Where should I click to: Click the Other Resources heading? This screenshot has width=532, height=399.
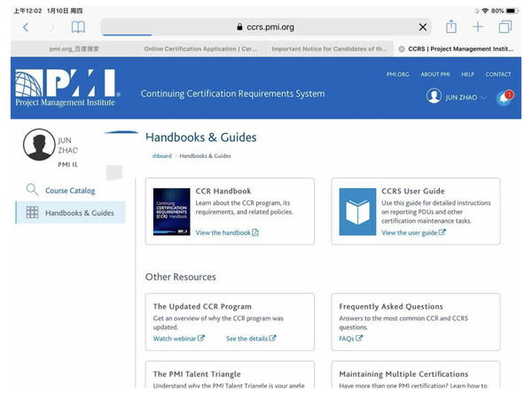point(181,277)
